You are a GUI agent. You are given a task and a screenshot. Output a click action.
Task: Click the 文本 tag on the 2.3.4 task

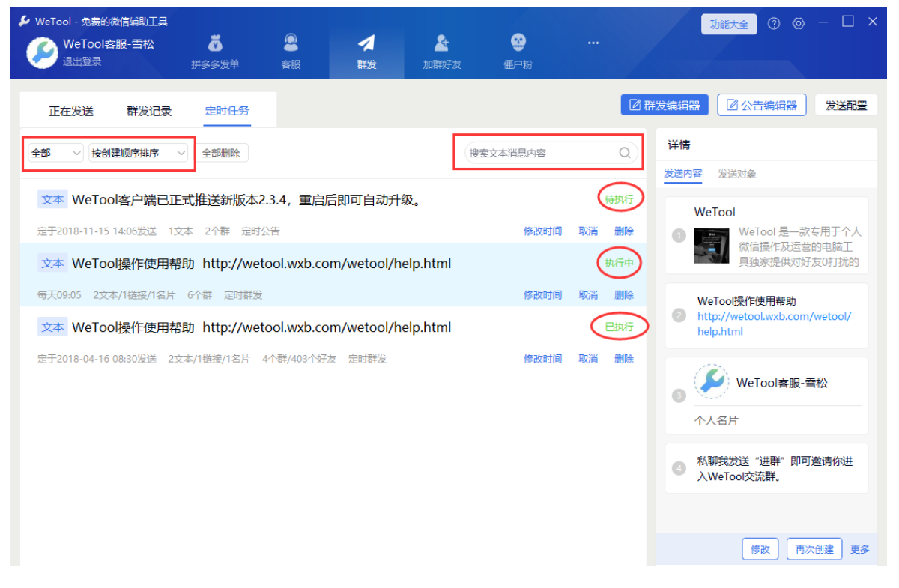tap(52, 199)
